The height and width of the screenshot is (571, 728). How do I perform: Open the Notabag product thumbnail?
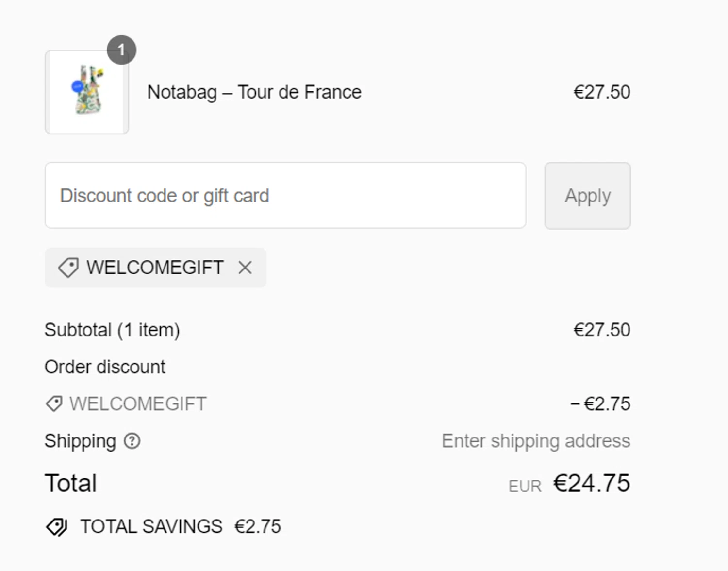pyautogui.click(x=87, y=92)
